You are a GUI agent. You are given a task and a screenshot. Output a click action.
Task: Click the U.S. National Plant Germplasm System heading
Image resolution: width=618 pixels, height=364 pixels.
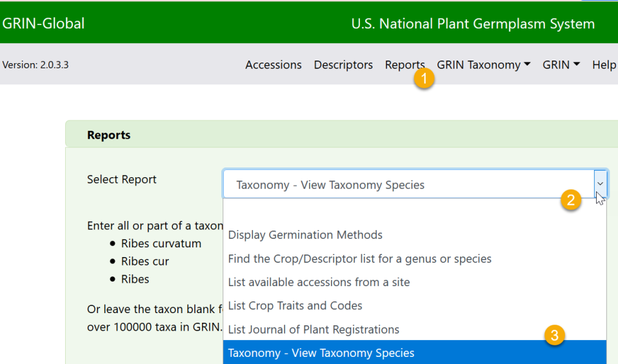pos(473,24)
